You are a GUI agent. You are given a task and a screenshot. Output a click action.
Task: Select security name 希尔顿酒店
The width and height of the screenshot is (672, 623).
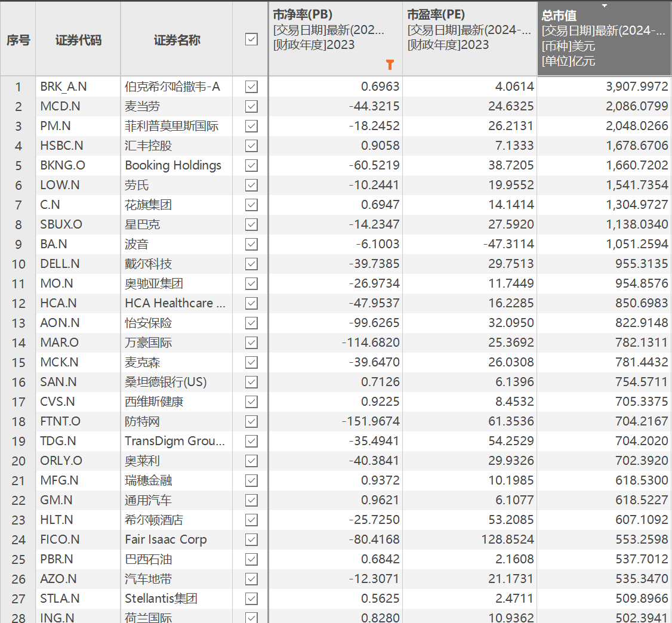[154, 520]
